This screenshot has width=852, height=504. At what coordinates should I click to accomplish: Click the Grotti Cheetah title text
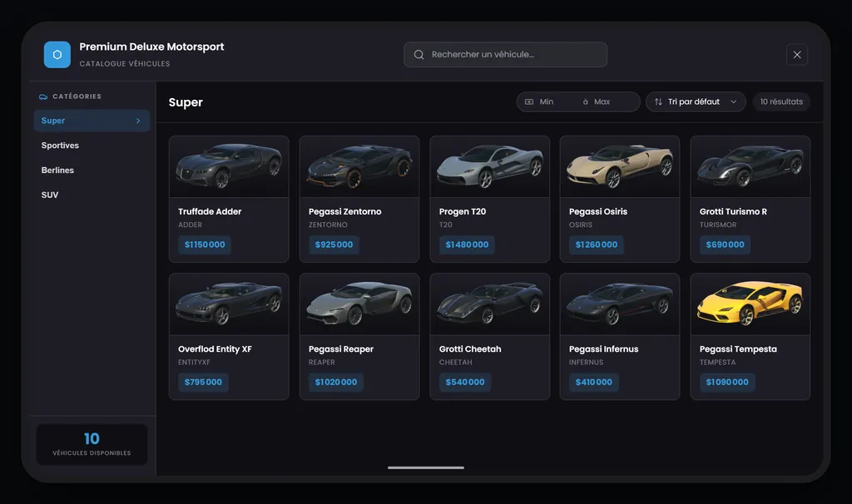tap(470, 349)
